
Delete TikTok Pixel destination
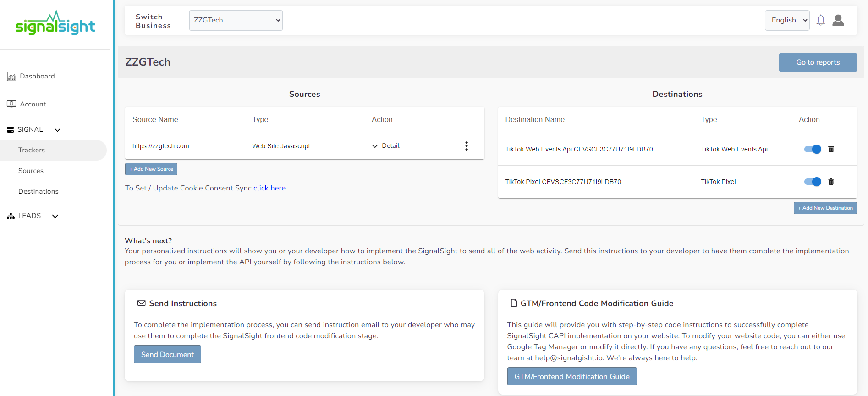(831, 182)
